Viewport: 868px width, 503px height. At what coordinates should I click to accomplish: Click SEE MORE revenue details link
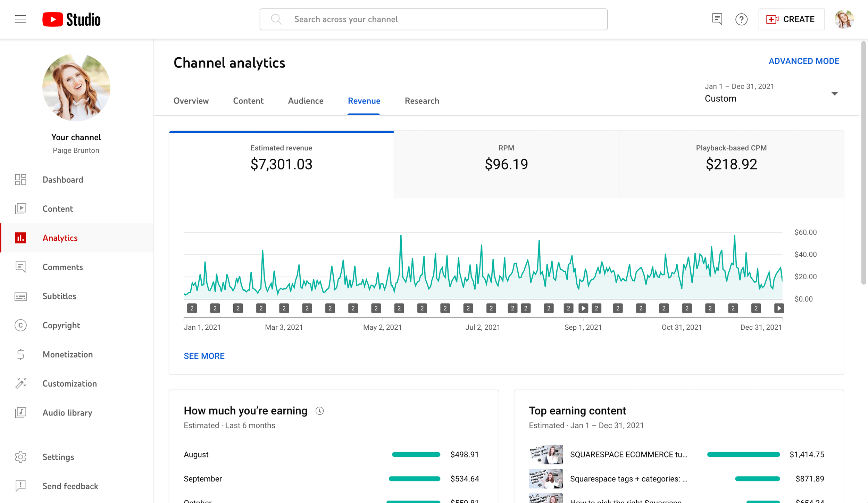pos(205,356)
